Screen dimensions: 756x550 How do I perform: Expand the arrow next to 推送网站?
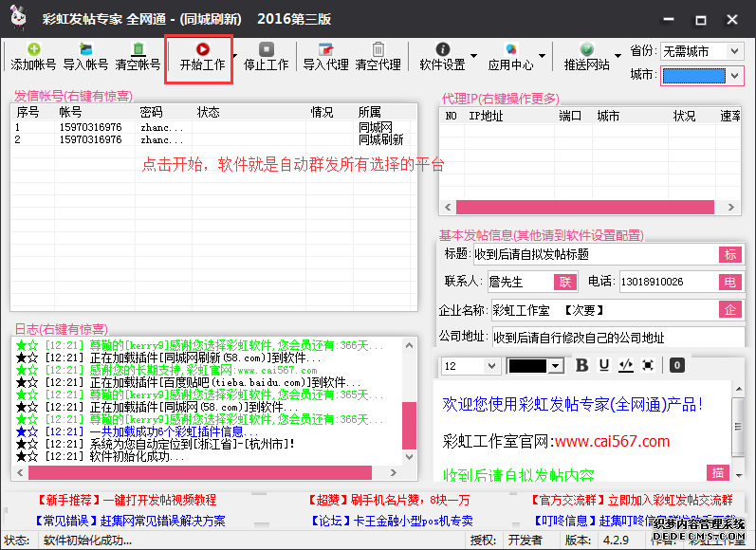click(618, 56)
